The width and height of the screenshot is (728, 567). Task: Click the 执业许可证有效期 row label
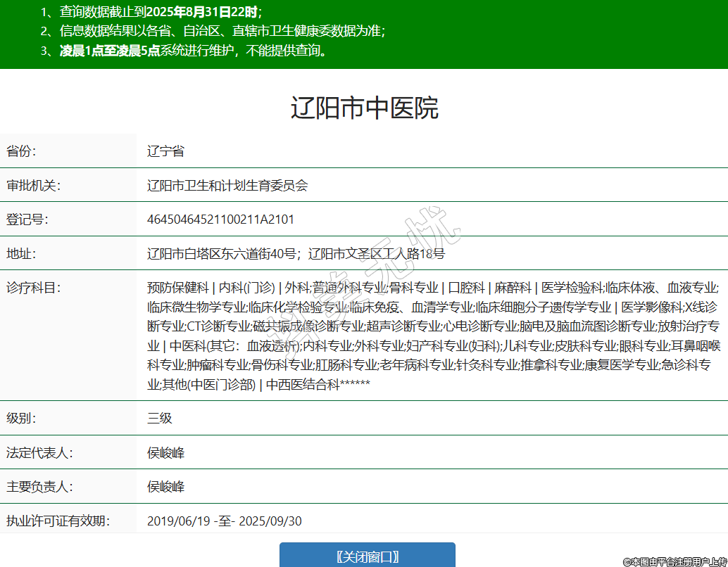(x=58, y=521)
